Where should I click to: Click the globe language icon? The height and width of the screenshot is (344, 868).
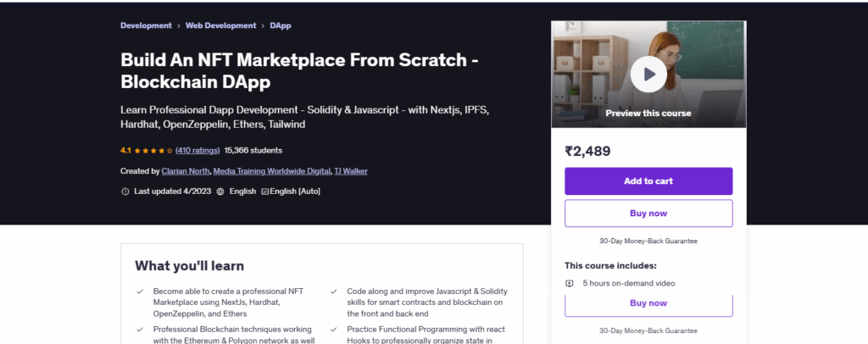pos(220,191)
